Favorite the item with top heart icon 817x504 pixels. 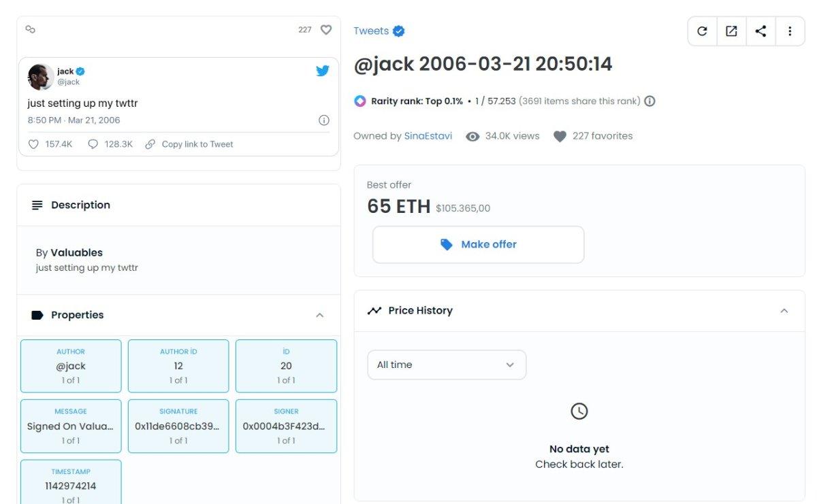[x=326, y=30]
